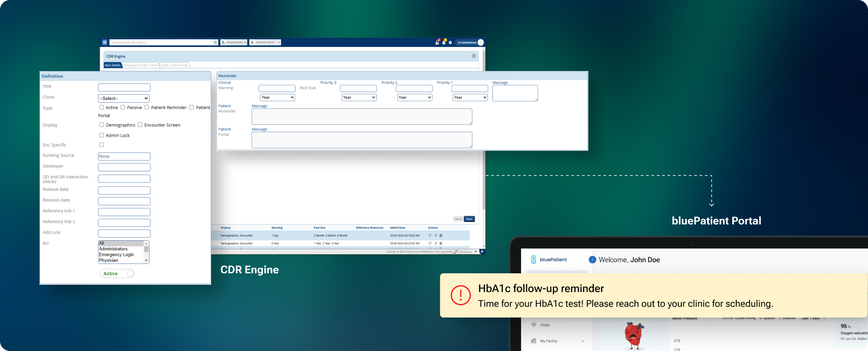The width and height of the screenshot is (868, 351).
Task: Delete the 0 Year warning rule row
Action: click(x=436, y=243)
